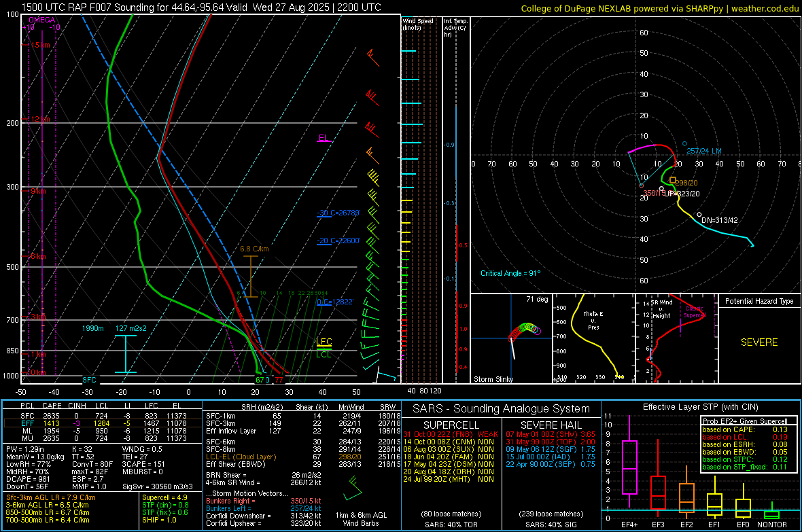Click the green 1km & 6km wind barb glyph
802x532 pixels.
click(x=353, y=488)
